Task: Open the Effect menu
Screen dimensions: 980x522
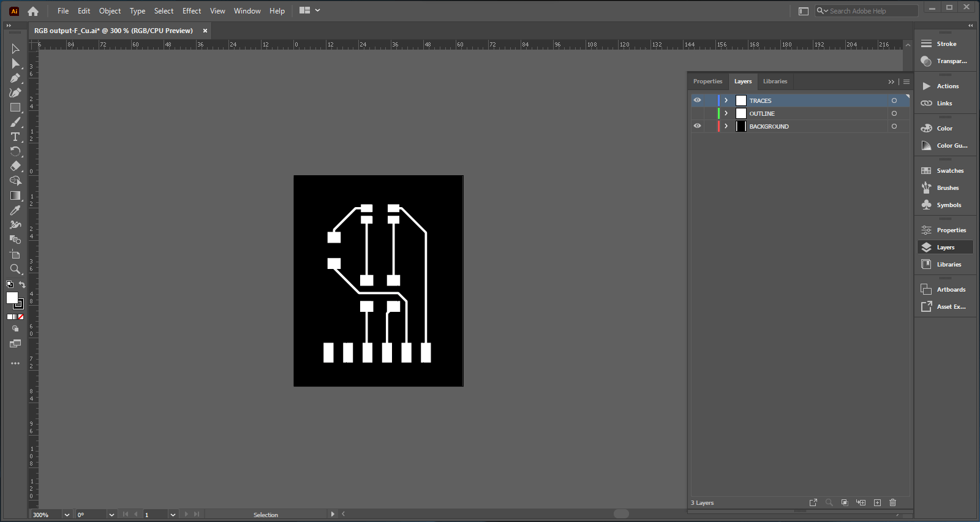Action: pos(192,11)
